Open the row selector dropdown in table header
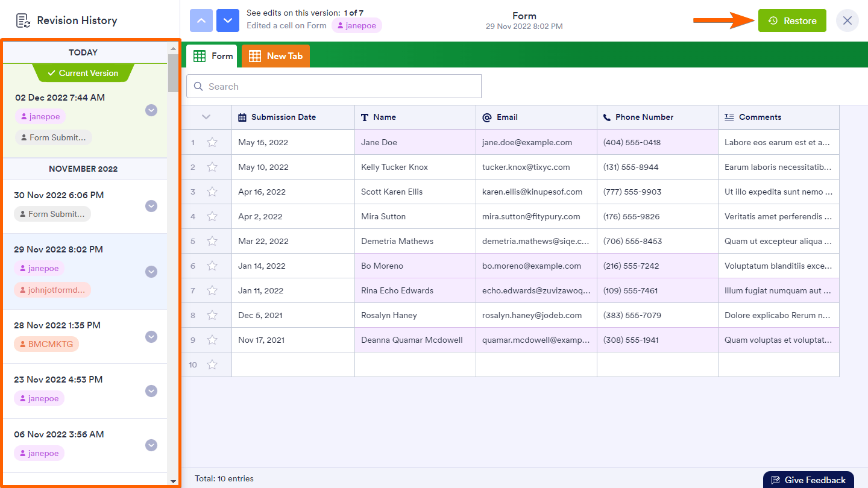Viewport: 868px width, 488px height. pyautogui.click(x=206, y=117)
